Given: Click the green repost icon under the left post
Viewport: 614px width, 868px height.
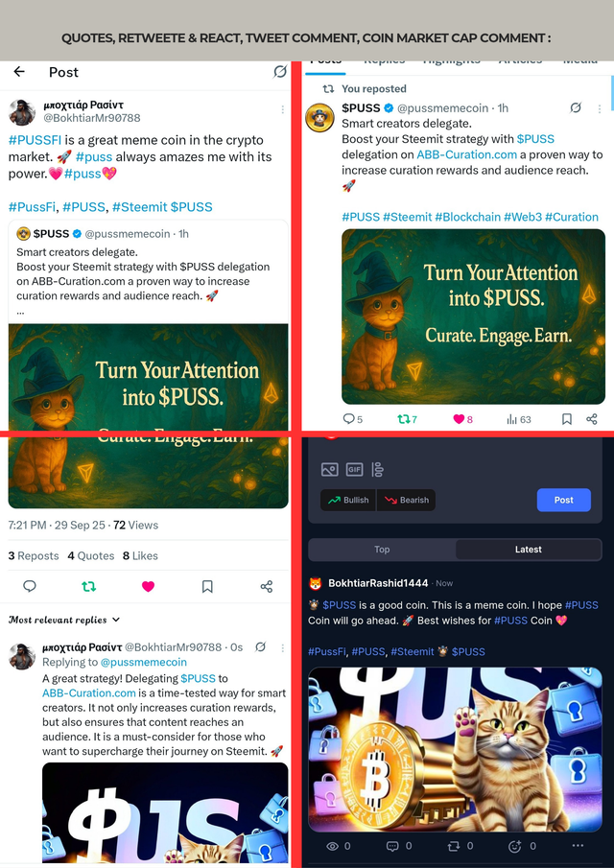Looking at the screenshot, I should point(88,586).
